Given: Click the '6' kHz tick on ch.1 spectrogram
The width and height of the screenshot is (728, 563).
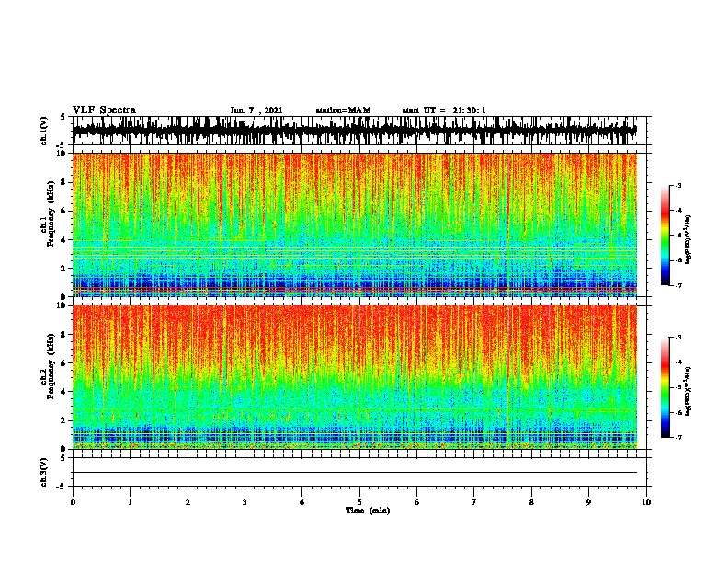Looking at the screenshot, I should click(x=63, y=211).
